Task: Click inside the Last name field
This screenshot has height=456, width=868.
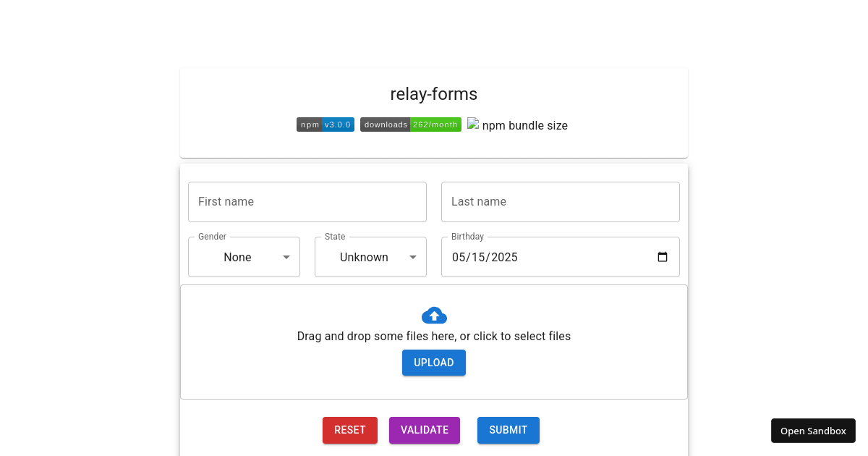Action: [560, 201]
